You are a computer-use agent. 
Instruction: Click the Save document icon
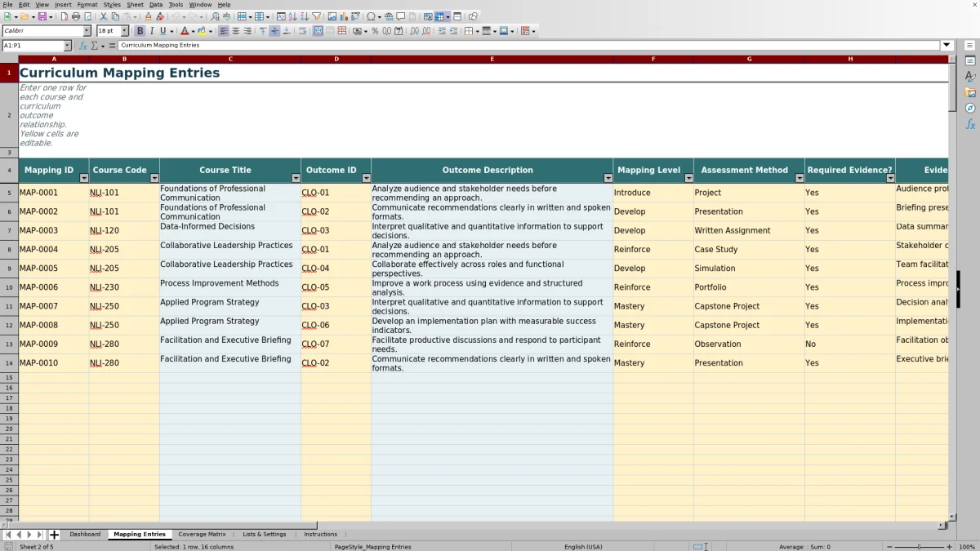point(42,16)
